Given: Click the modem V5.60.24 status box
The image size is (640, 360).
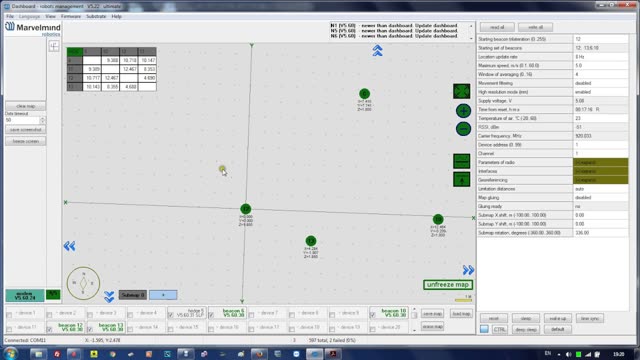Looking at the screenshot, I should click(24, 295).
